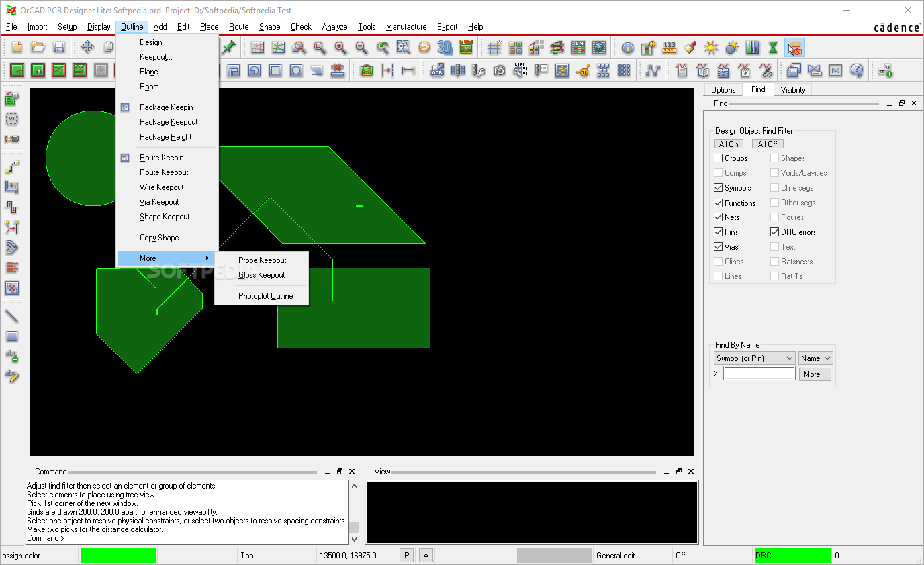Toggle the grid display icon

click(x=494, y=48)
